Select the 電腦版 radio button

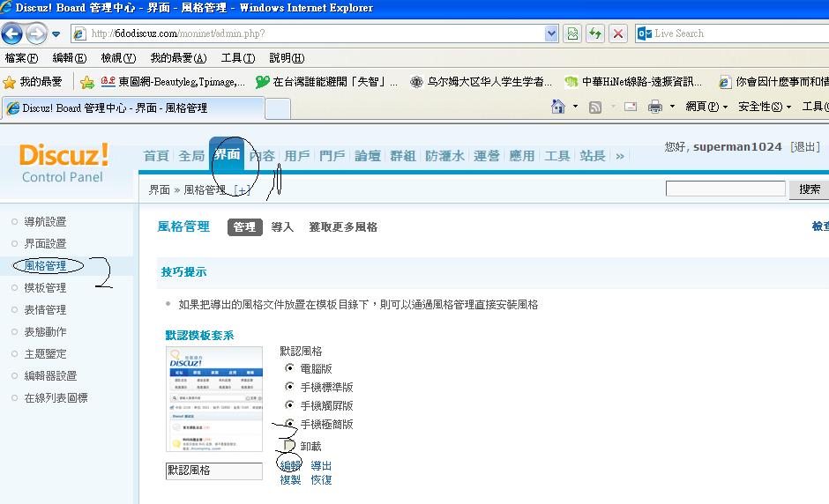pyautogui.click(x=289, y=367)
